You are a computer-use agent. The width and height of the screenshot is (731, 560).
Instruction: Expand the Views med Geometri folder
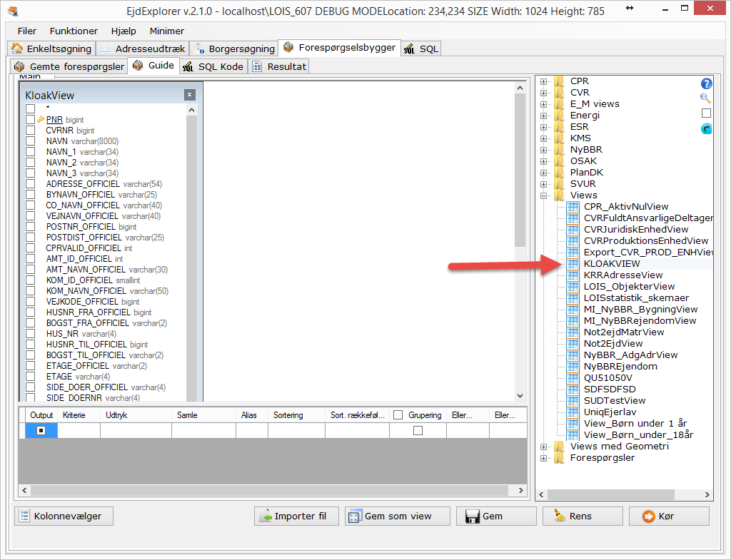(x=544, y=447)
